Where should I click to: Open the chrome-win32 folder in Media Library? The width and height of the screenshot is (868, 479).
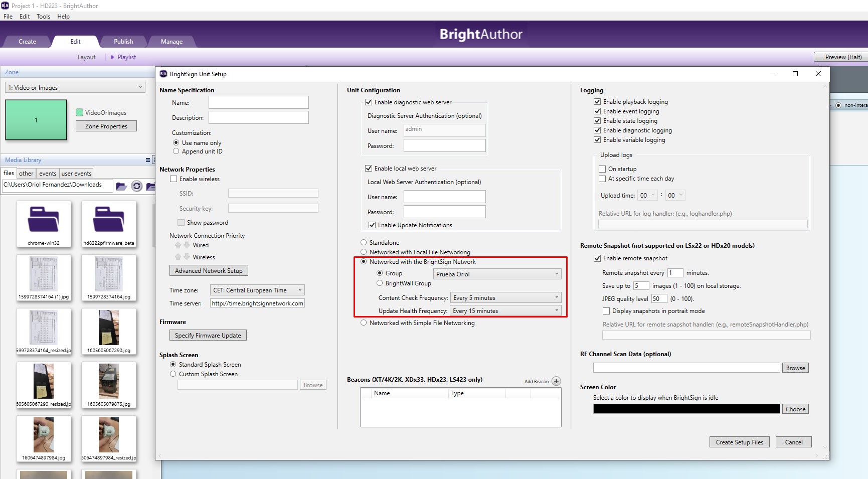pyautogui.click(x=44, y=224)
